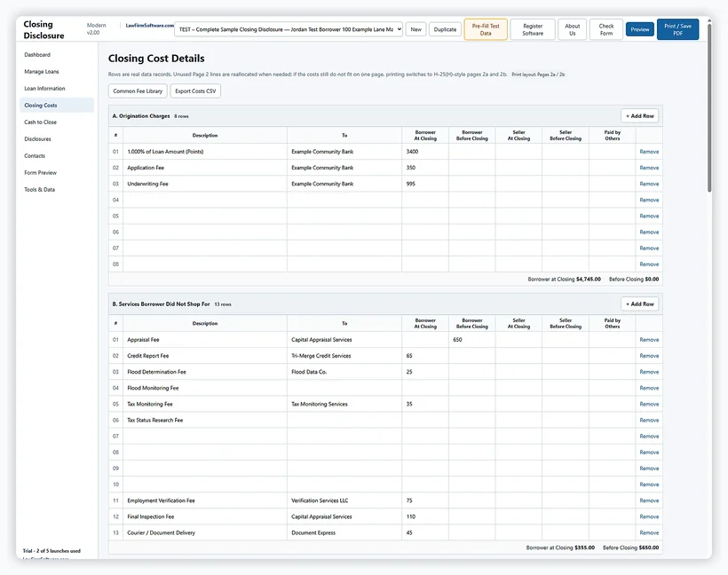
Task: Edit description '1.000% of Loan Amount (Points)'
Action: coord(205,152)
